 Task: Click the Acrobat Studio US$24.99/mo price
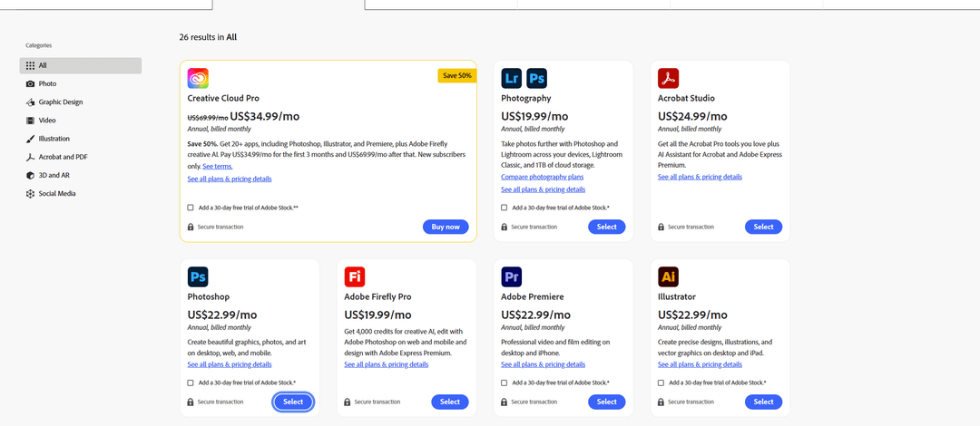point(692,116)
